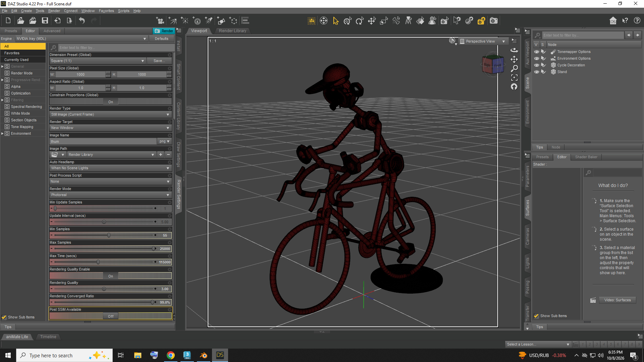Select the ActivePose bone tool

point(396,21)
